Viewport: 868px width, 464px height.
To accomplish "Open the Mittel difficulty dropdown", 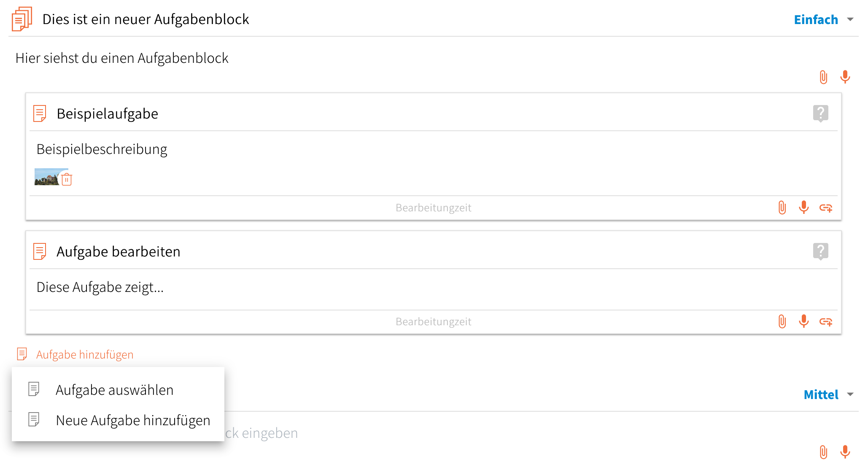I will coord(828,394).
